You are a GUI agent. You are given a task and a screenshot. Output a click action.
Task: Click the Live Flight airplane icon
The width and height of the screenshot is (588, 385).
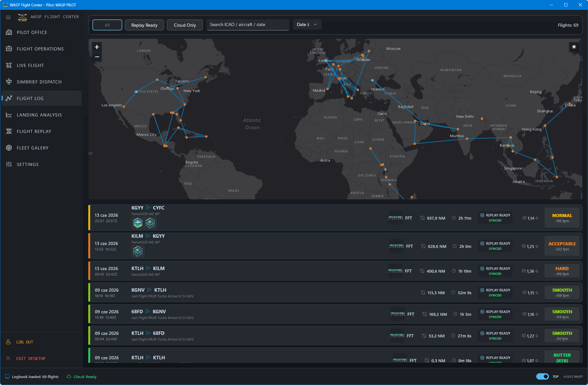[x=9, y=65]
